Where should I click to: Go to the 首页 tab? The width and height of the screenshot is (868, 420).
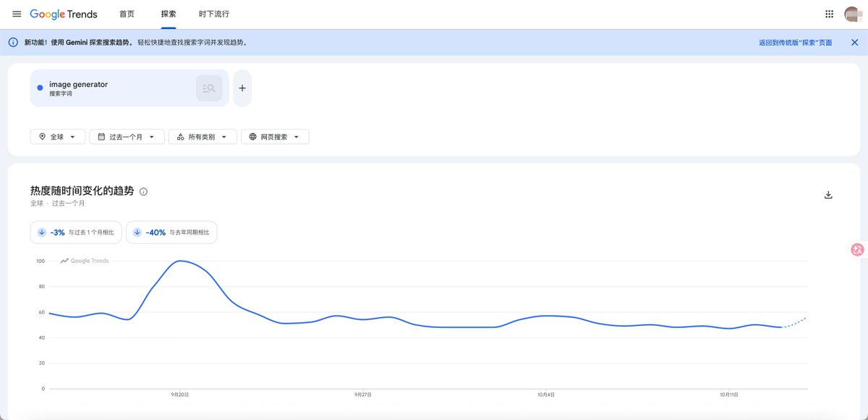[x=127, y=14]
